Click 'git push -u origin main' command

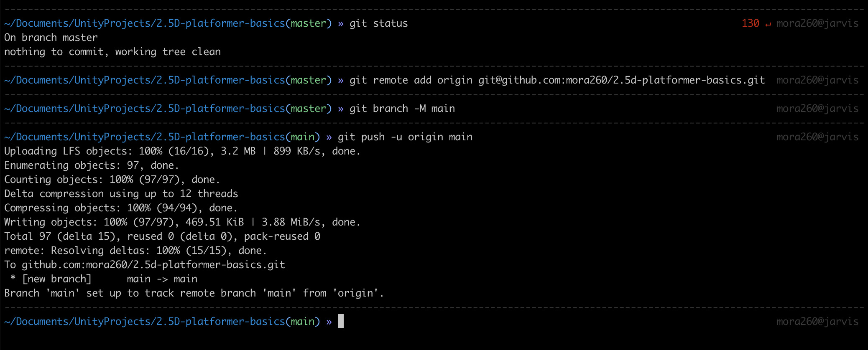(x=405, y=137)
